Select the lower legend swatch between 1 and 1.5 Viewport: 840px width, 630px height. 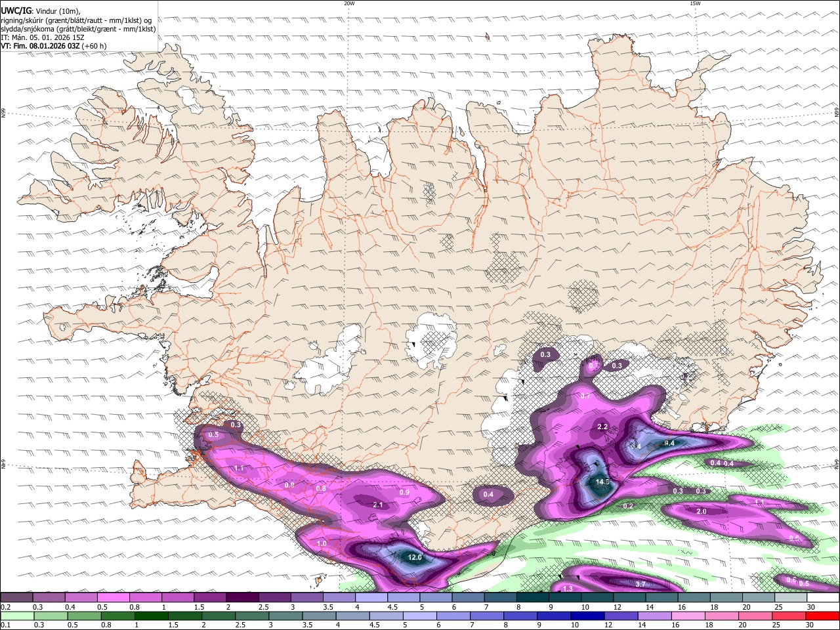(151, 616)
